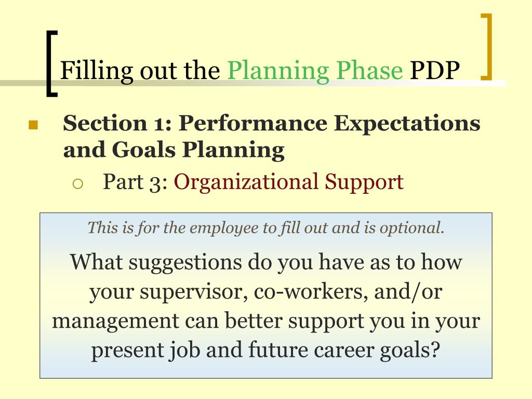Click the 'PDP' word in title
The height and width of the screenshot is (399, 532).
pyautogui.click(x=435, y=71)
